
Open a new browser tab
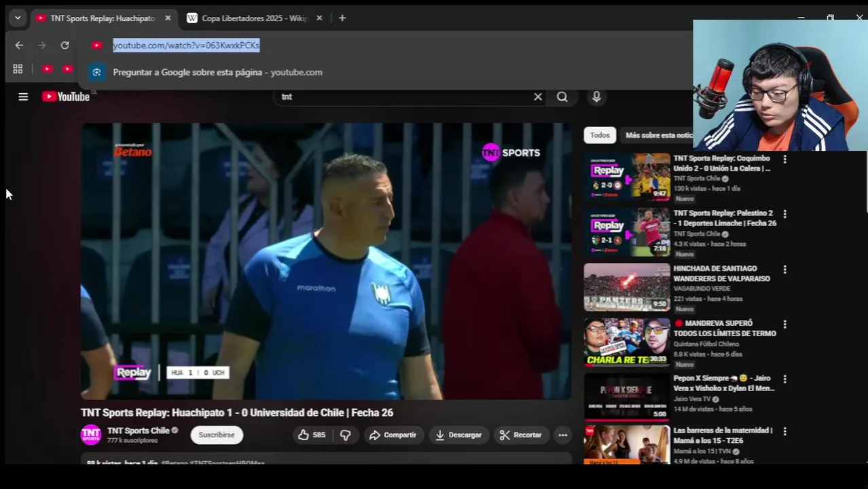342,18
